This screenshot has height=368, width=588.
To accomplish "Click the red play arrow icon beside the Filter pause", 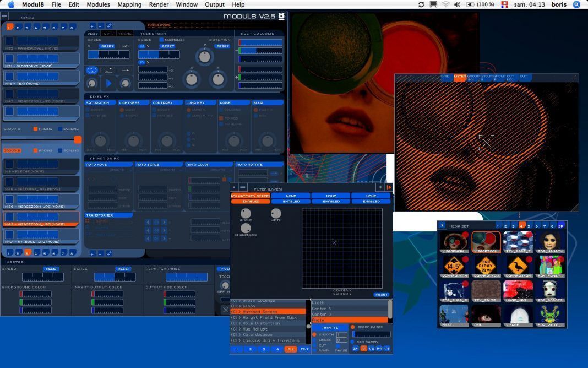I will click(x=389, y=187).
